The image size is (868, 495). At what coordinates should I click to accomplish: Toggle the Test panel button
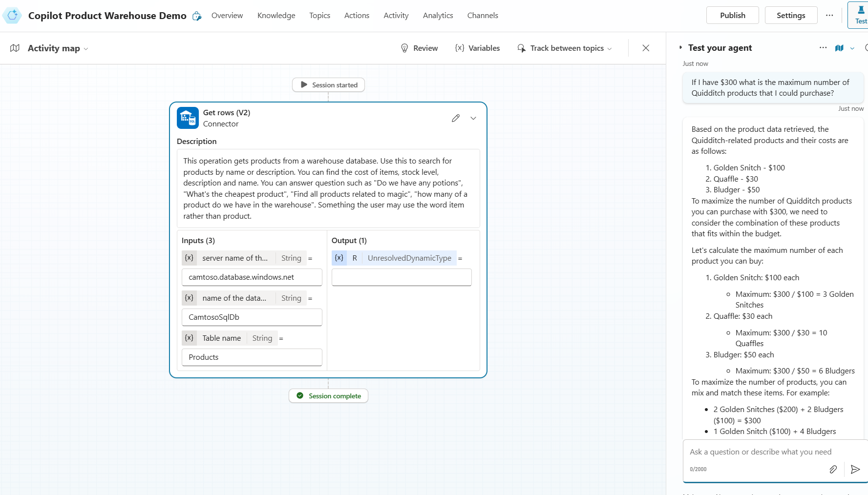coord(860,15)
